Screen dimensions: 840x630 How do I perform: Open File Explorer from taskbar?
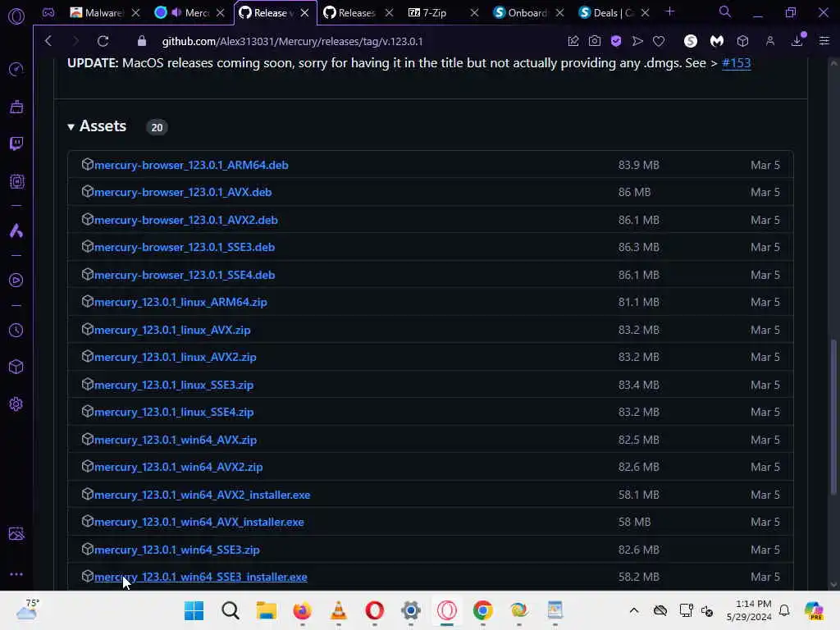click(x=267, y=610)
